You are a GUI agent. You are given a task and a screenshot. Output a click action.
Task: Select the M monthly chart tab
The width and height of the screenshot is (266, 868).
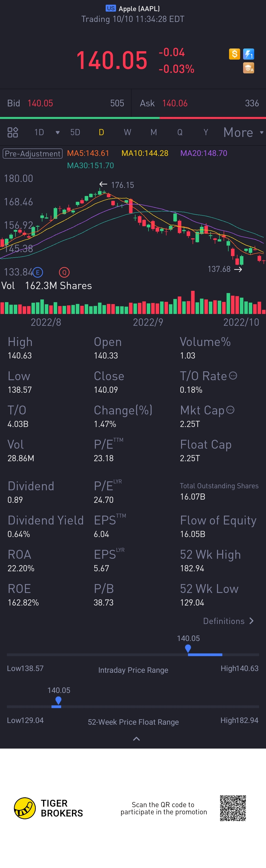[x=153, y=132]
